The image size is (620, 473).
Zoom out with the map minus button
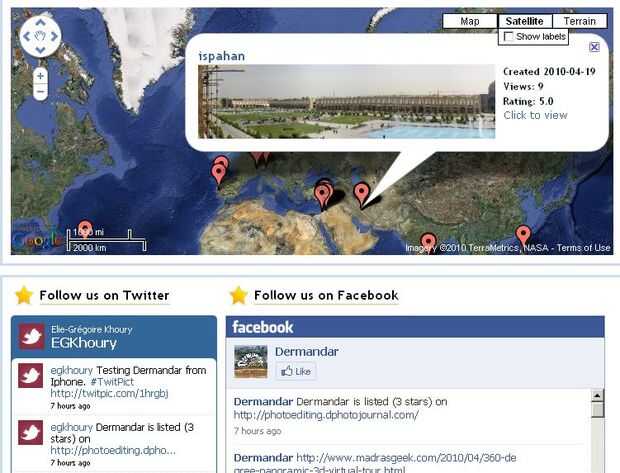(40, 92)
